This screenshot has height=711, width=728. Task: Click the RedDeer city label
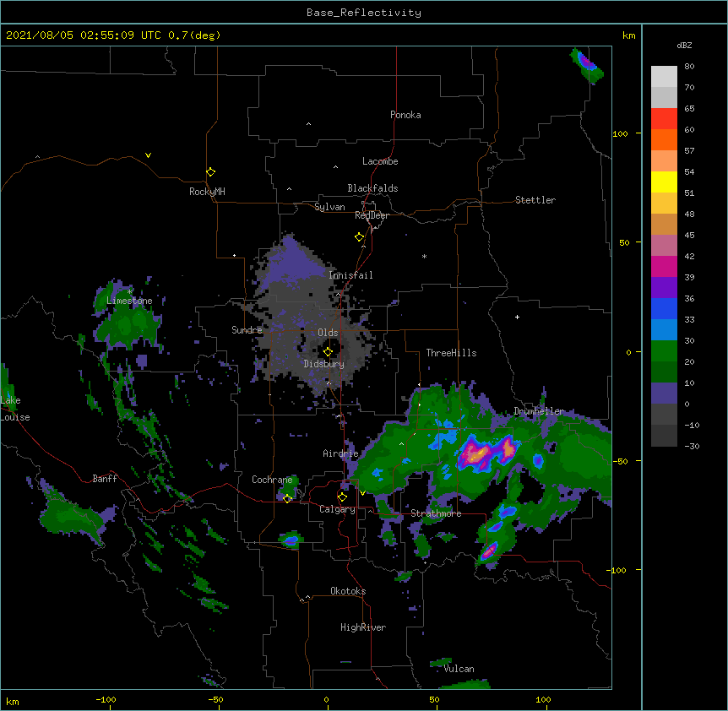[x=372, y=215]
